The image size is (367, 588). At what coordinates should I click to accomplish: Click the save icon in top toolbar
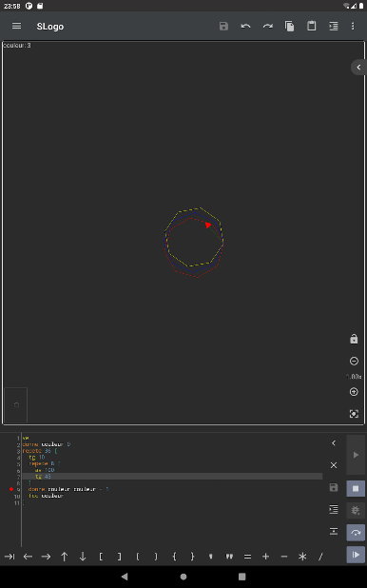tap(223, 26)
